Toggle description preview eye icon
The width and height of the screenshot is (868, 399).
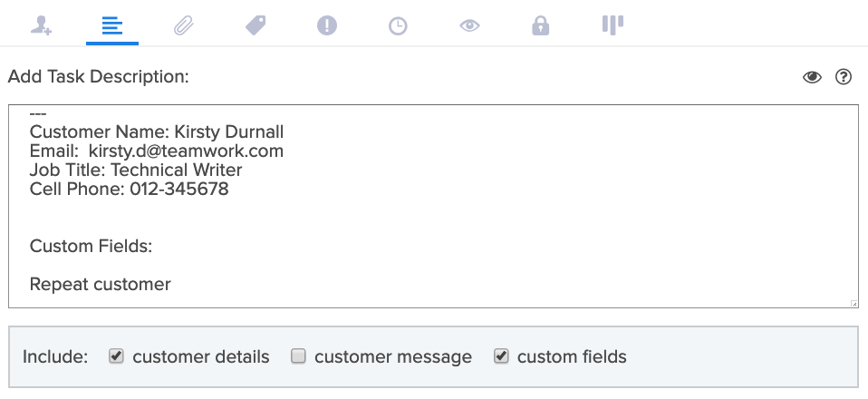812,77
